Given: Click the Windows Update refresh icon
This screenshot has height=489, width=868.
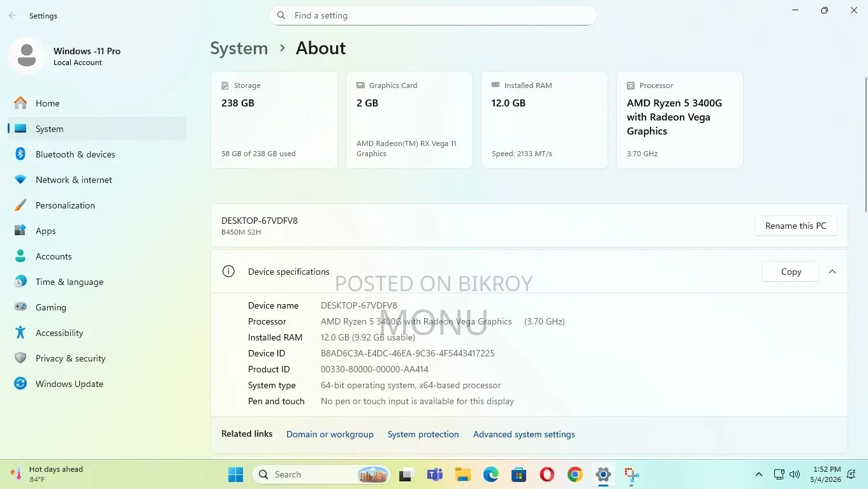Looking at the screenshot, I should (20, 384).
